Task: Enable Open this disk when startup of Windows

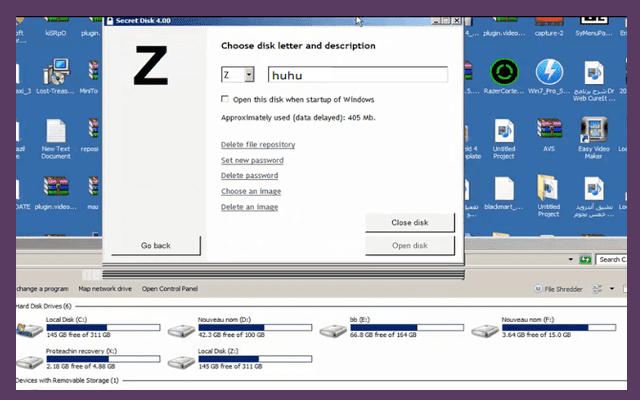Action: tap(225, 99)
